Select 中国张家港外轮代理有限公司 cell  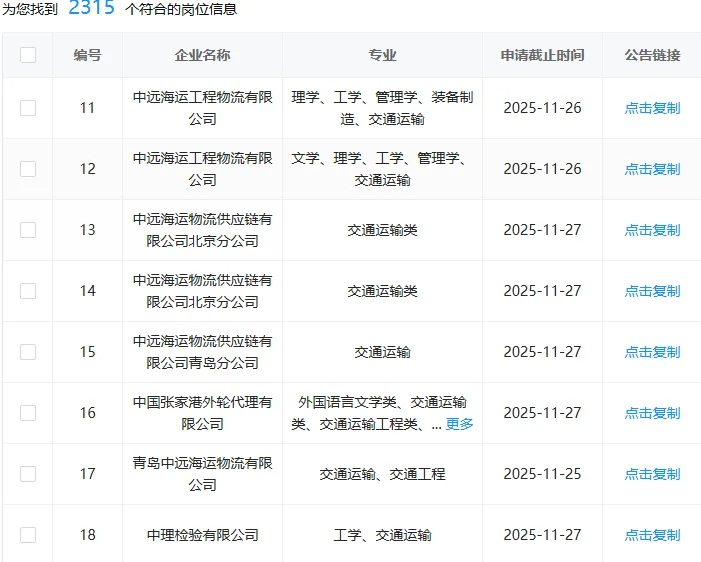[203, 413]
